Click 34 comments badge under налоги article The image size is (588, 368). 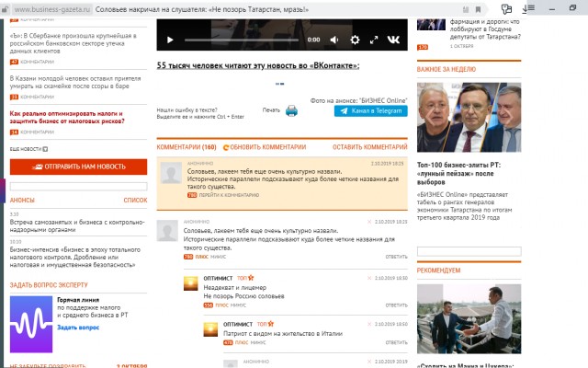[15, 132]
